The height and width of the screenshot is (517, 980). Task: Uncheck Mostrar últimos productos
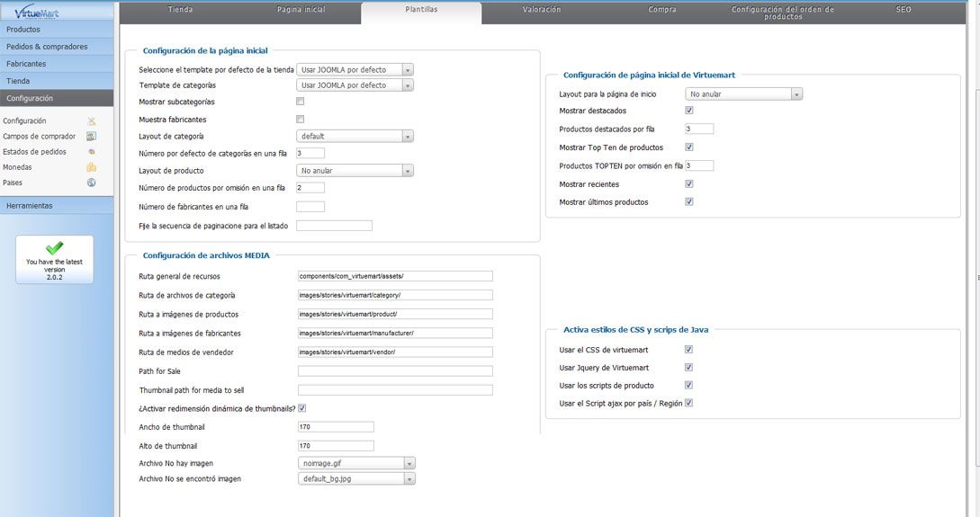pyautogui.click(x=688, y=201)
